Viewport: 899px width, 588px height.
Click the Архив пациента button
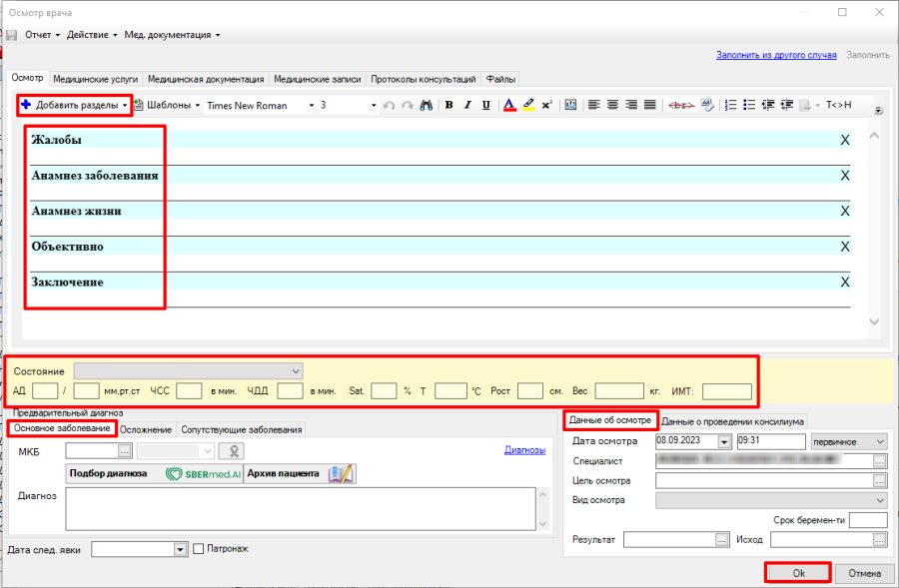pos(300,474)
